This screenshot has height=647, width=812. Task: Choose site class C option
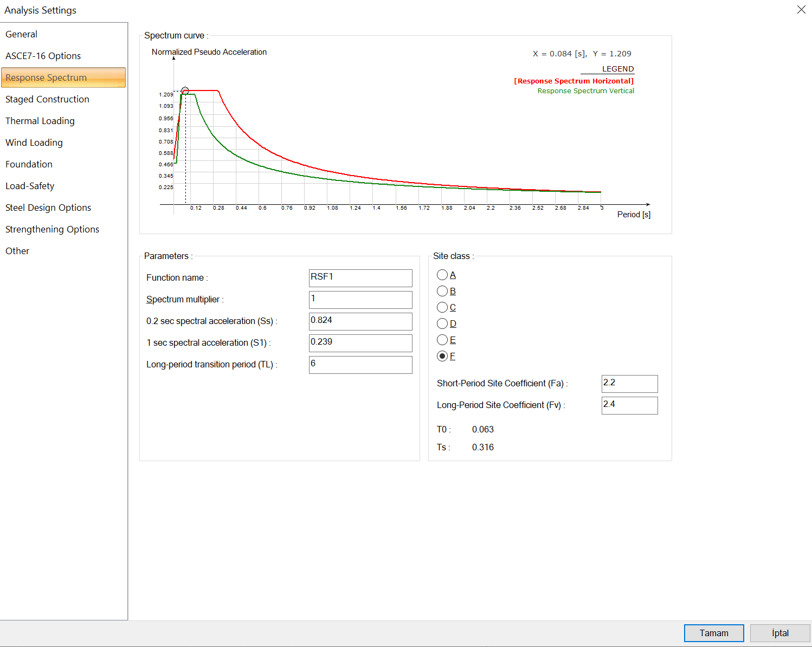(442, 308)
